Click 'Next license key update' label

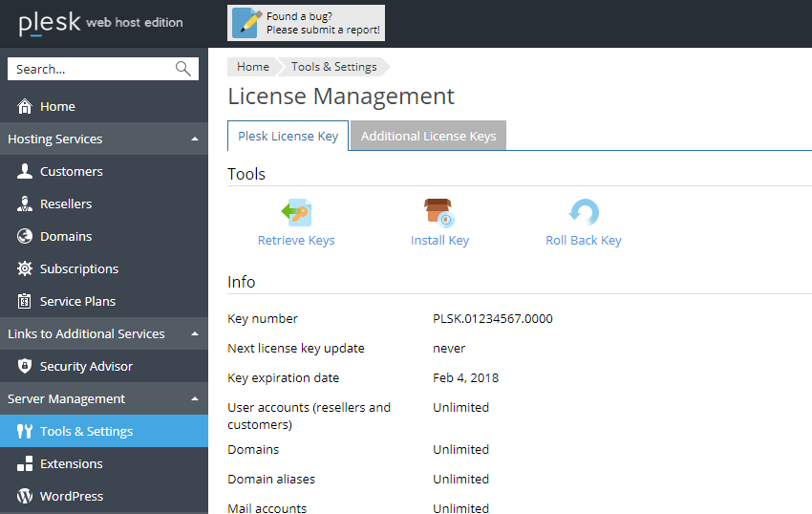pos(296,348)
